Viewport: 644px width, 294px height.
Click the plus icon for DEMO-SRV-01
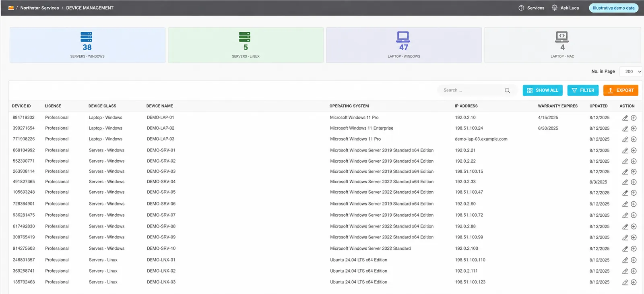coord(634,151)
